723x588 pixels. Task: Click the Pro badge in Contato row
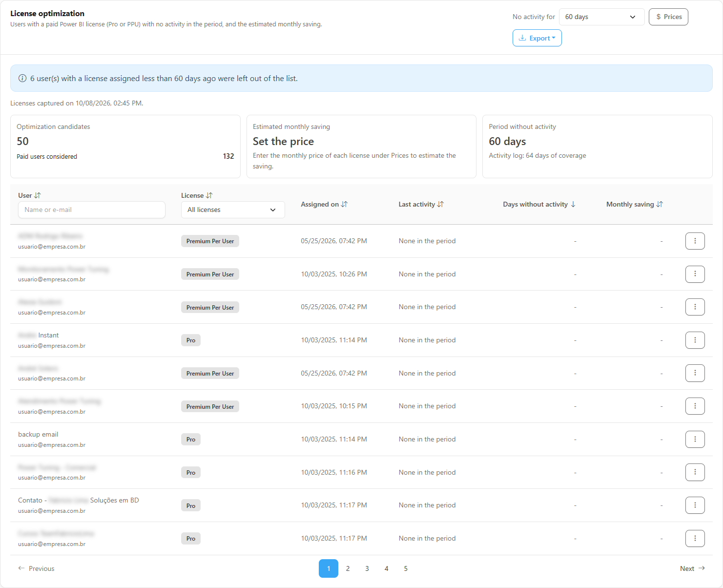point(191,505)
